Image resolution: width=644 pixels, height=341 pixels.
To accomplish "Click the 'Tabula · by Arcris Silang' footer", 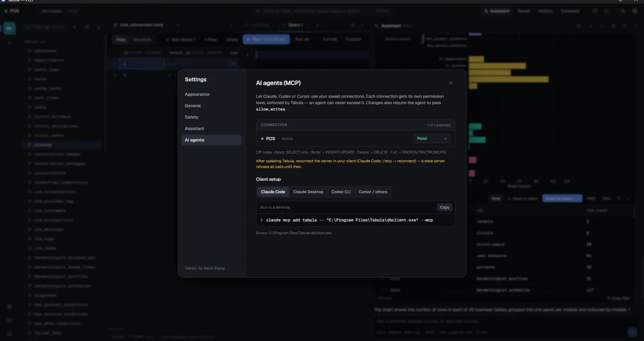I will coord(205,268).
